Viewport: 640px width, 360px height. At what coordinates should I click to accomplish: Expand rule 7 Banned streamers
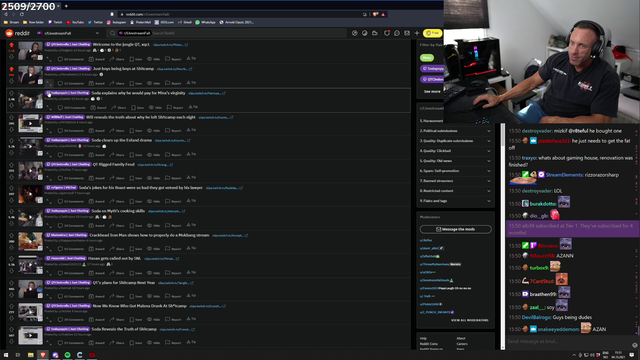pos(456,181)
